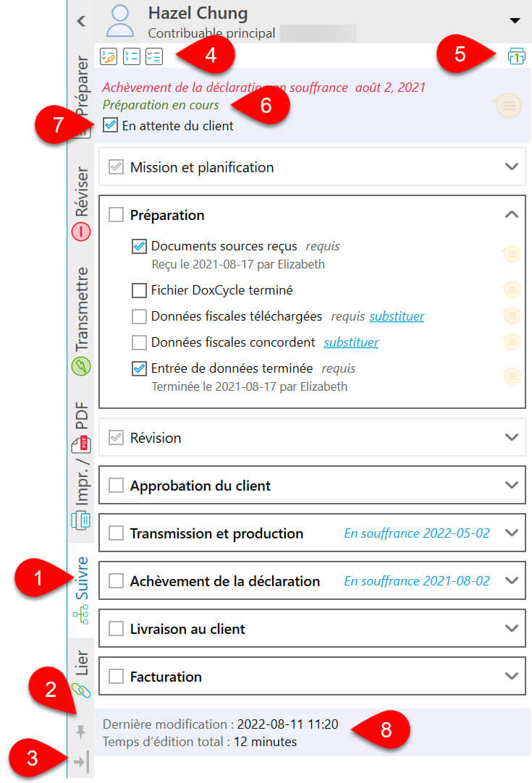The width and height of the screenshot is (532, 783).
Task: Check Données fiscales concordent
Action: tap(139, 342)
